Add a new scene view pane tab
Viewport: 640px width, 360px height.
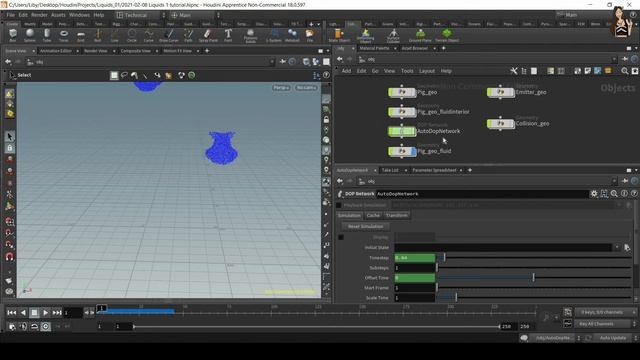(207, 51)
